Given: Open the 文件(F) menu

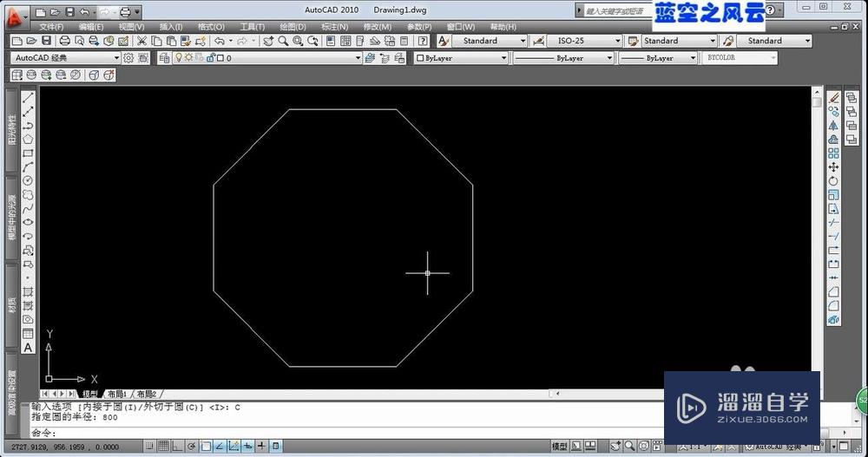Looking at the screenshot, I should click(x=51, y=27).
